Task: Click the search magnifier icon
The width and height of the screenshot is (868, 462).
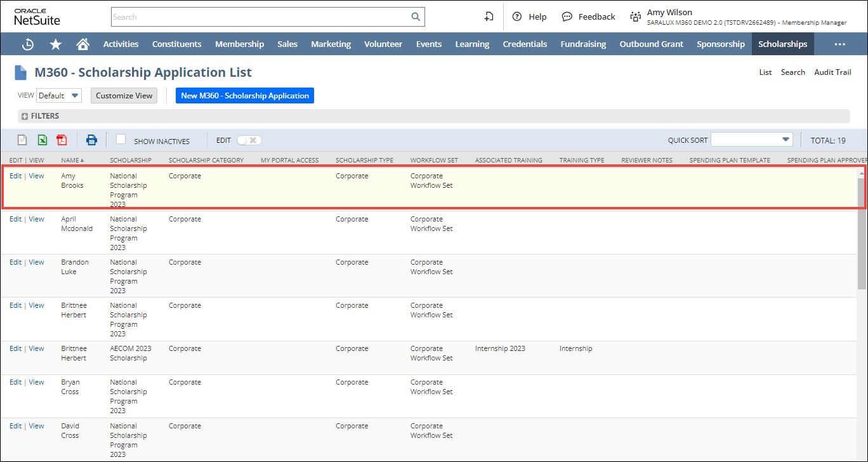Action: pyautogui.click(x=416, y=17)
